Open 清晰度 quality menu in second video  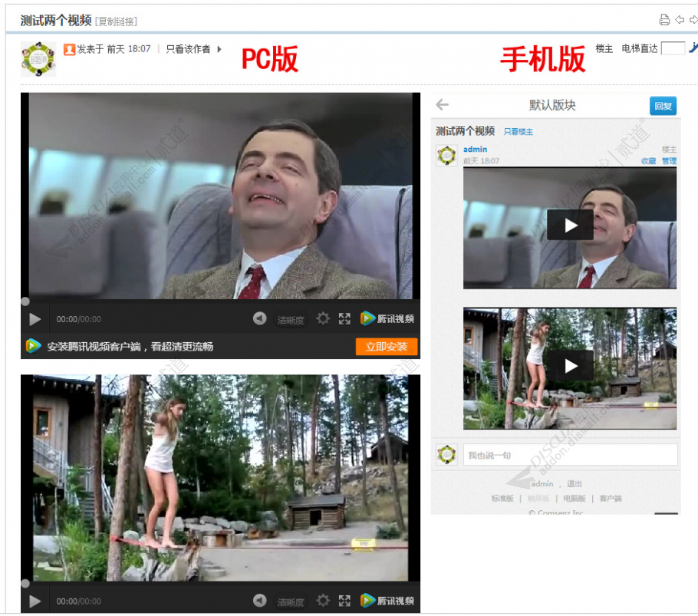click(291, 601)
